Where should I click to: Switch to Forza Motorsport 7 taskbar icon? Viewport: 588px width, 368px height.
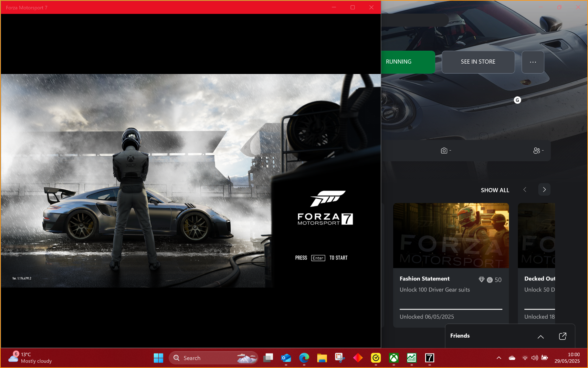pos(429,358)
